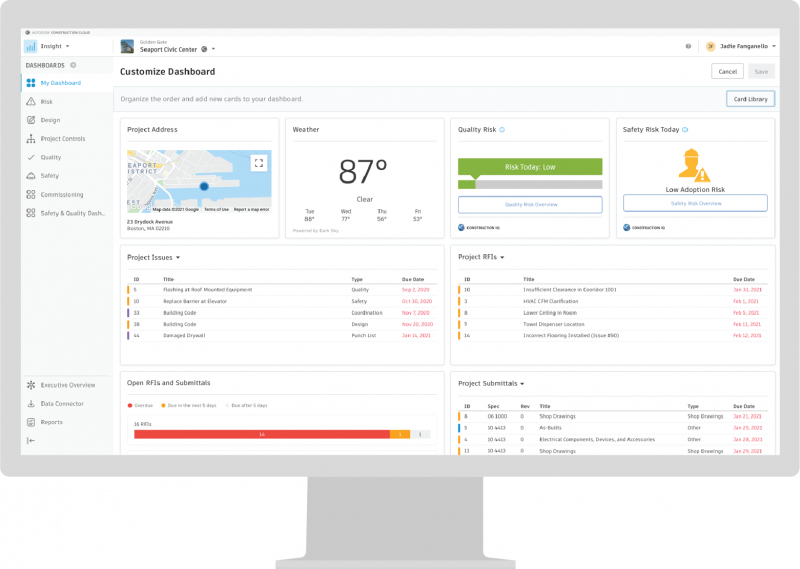800x569 pixels.
Task: Click the Safety Risk Today info icon
Action: [x=685, y=130]
